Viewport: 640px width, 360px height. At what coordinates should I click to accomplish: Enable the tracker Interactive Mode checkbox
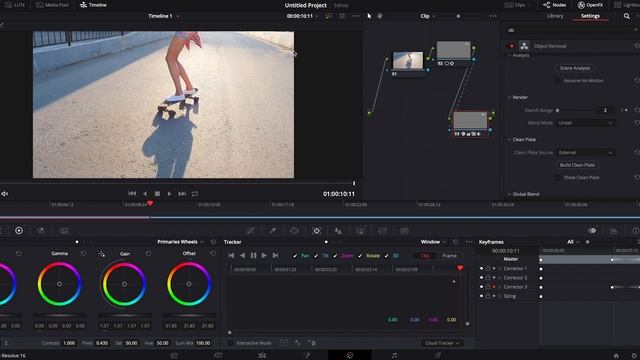[230, 343]
